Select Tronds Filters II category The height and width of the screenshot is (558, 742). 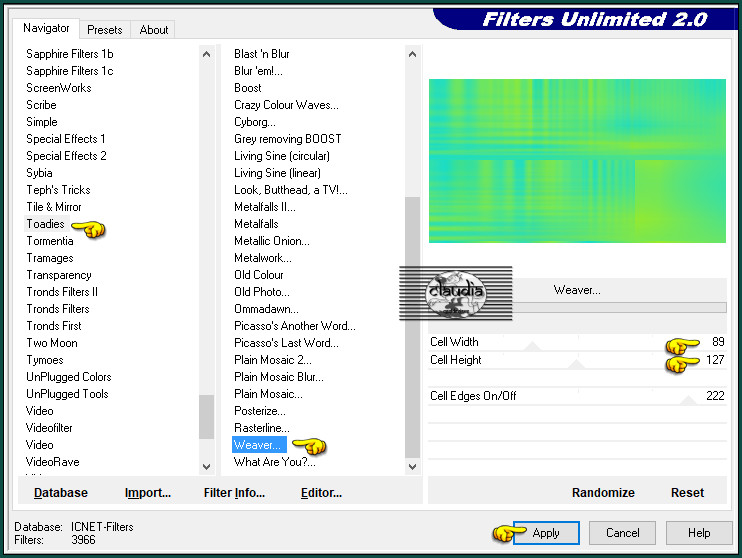point(62,292)
